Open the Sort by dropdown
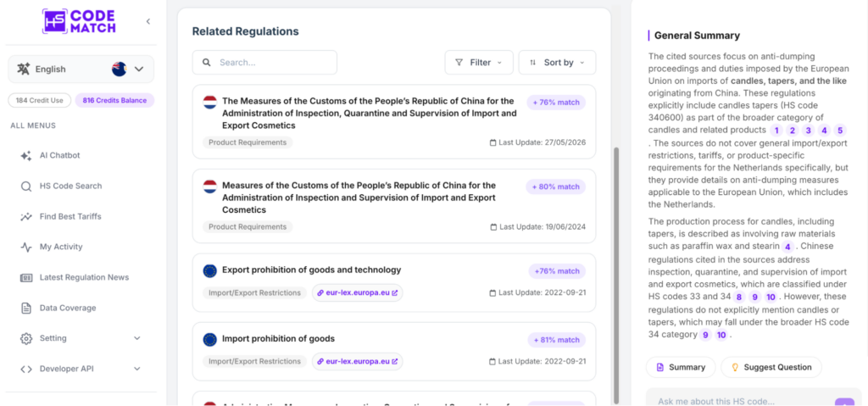This screenshot has height=406, width=868. [x=557, y=63]
